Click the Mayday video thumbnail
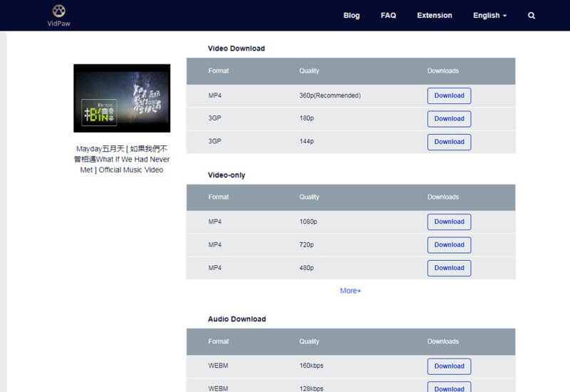 coord(122,98)
